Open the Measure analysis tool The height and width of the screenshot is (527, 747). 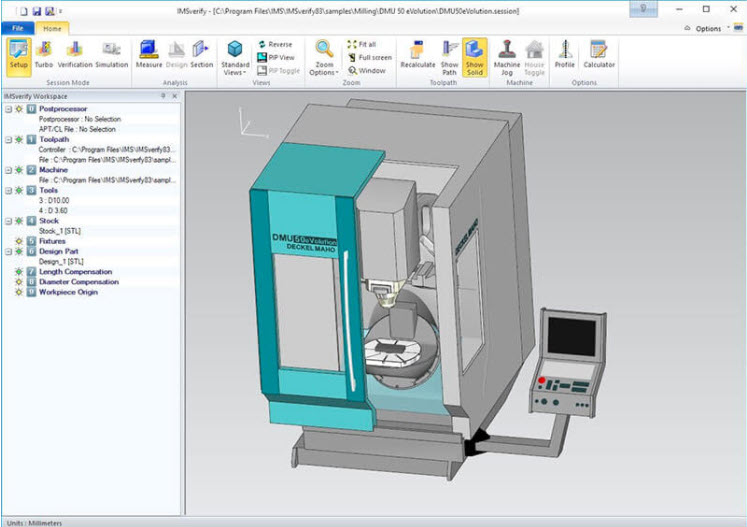click(x=149, y=55)
